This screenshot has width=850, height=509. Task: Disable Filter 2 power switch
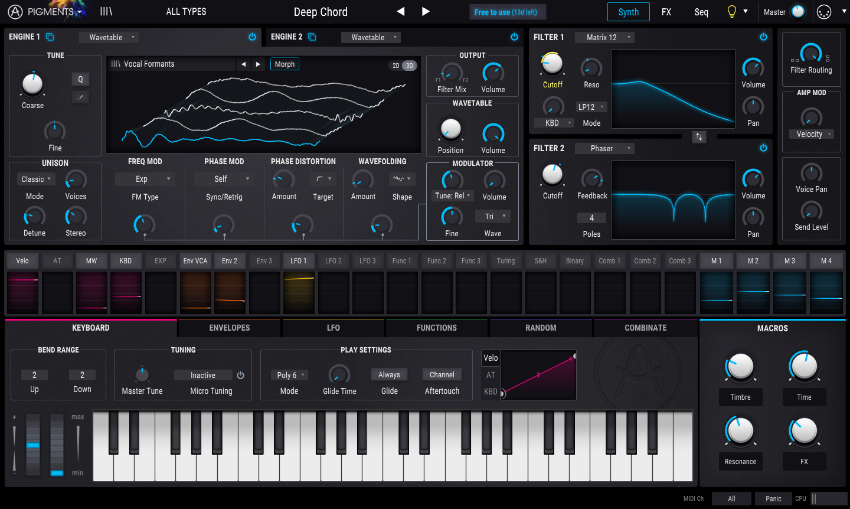point(763,147)
